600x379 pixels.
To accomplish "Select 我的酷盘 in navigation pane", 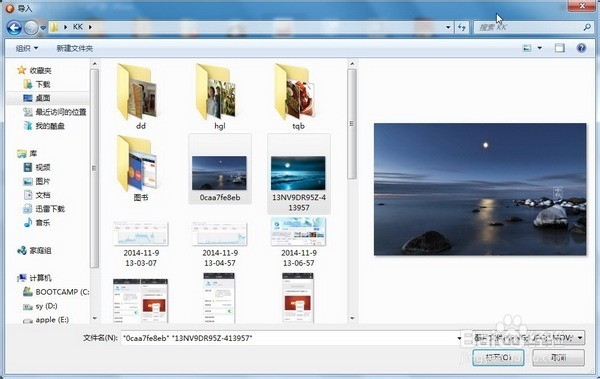I will (x=44, y=126).
